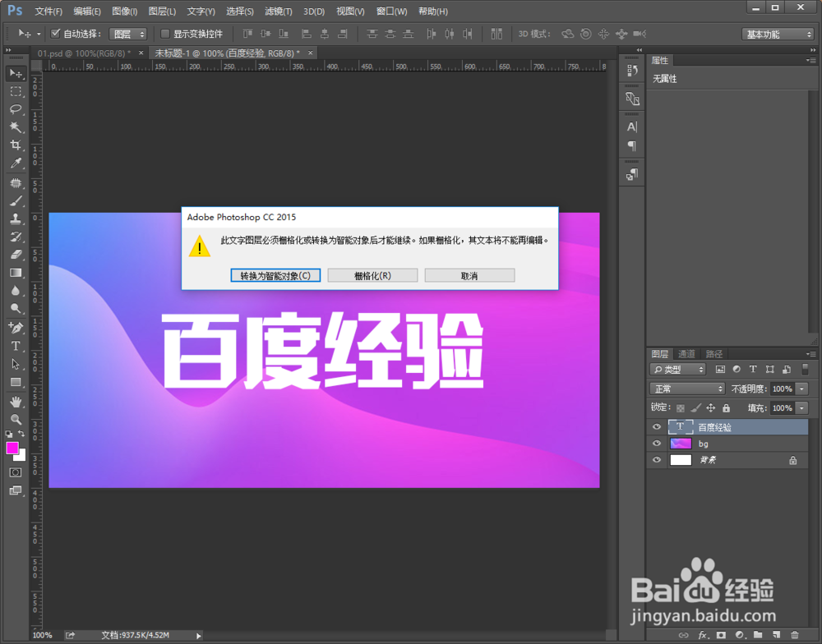Select the Hand tool
Image resolution: width=822 pixels, height=644 pixels.
[16, 402]
